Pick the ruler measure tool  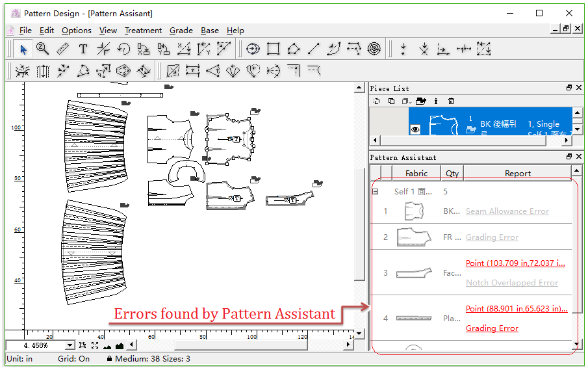tap(62, 49)
